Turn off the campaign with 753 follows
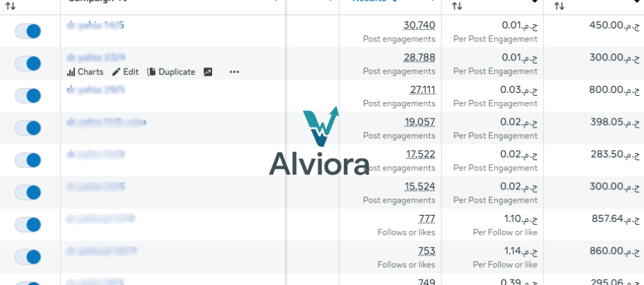The height and width of the screenshot is (285, 644). [x=28, y=257]
